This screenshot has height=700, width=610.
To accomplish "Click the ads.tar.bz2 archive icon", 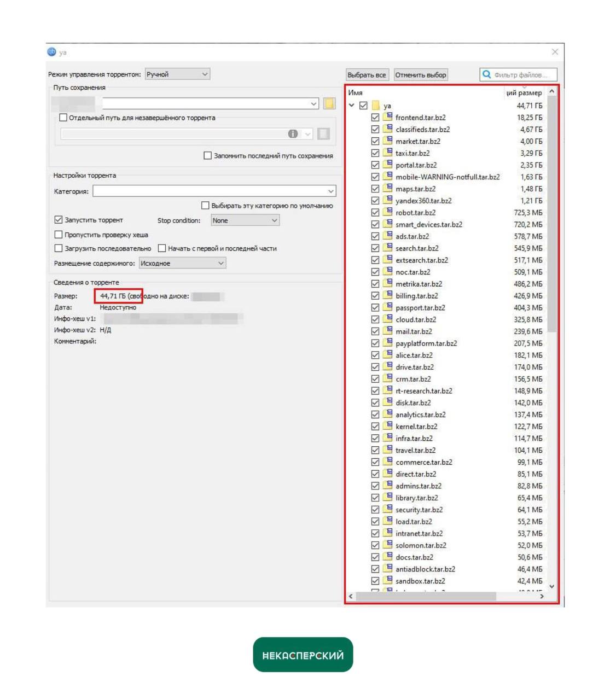I will [x=388, y=236].
